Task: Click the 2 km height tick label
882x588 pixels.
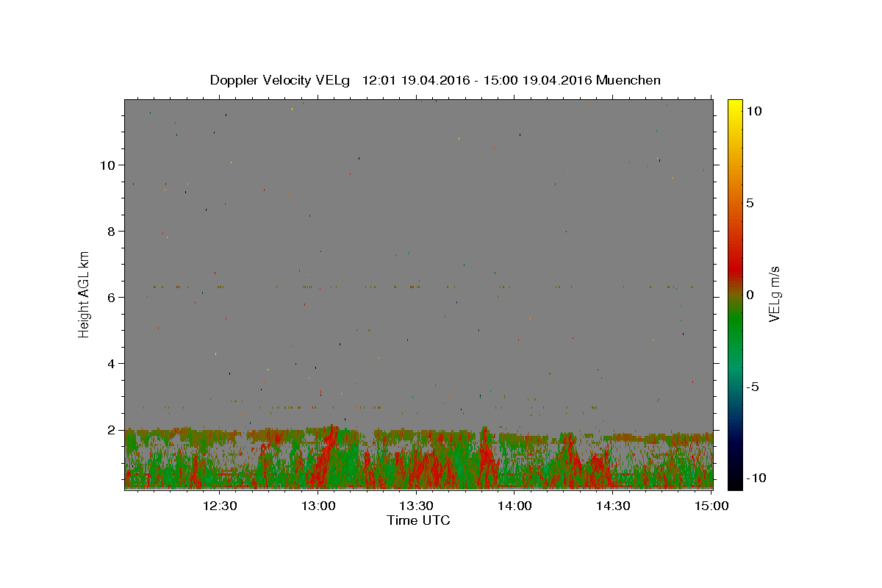Action: (112, 429)
